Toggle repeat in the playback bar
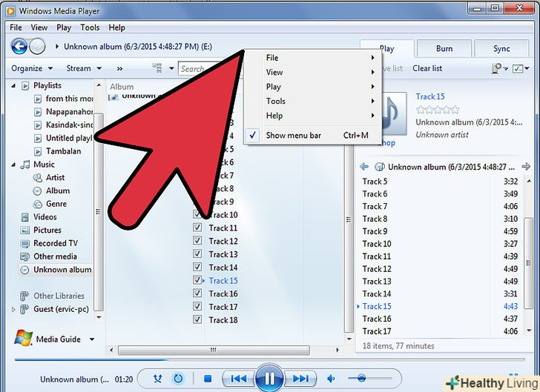Screen dimensions: 540x392 178,379
